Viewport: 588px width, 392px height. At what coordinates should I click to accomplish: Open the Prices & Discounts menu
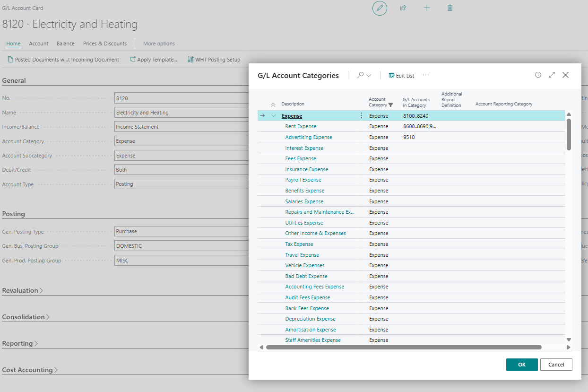pyautogui.click(x=105, y=44)
